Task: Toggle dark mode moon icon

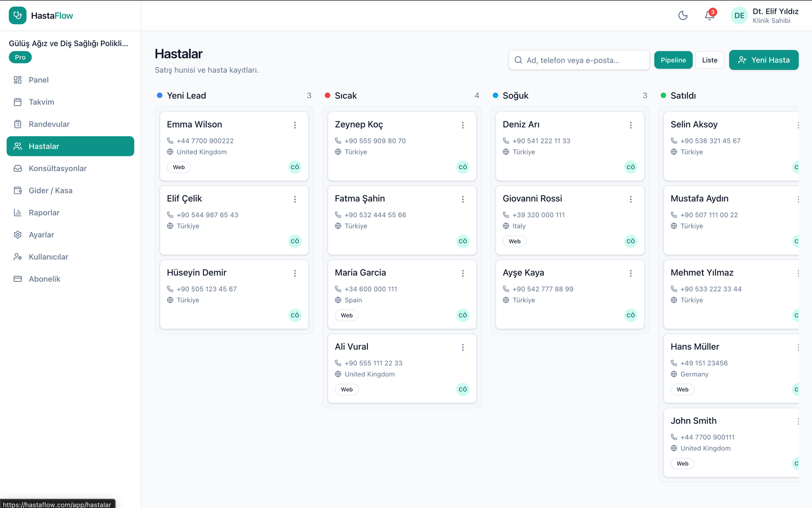Action: [x=683, y=16]
